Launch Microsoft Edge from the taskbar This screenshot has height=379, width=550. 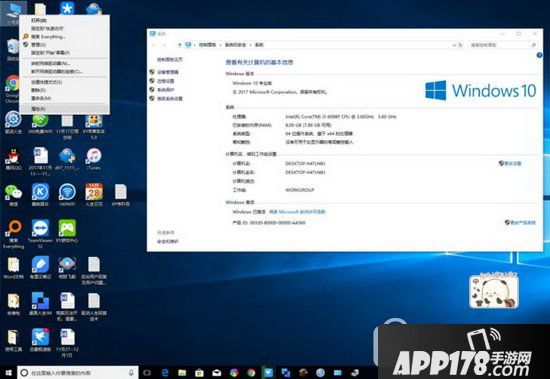pyautogui.click(x=165, y=372)
